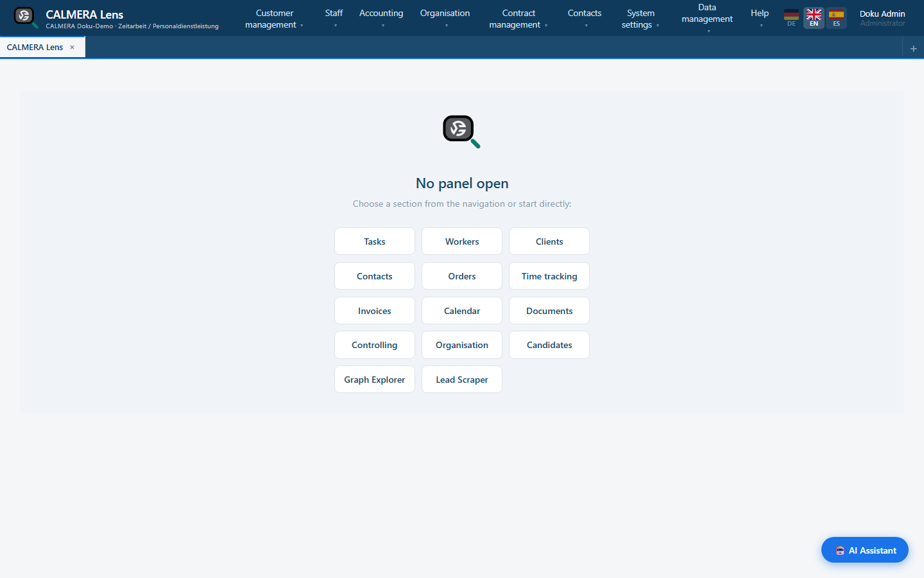Open the Calendar panel
924x578 pixels.
(x=462, y=311)
